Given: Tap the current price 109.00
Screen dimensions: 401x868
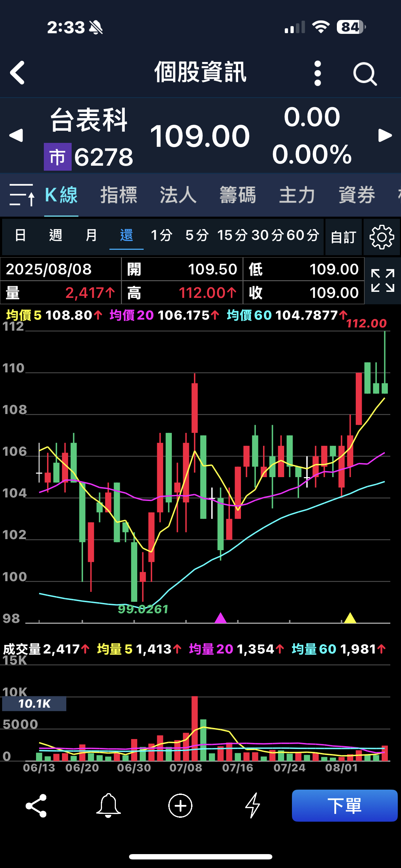Looking at the screenshot, I should click(200, 136).
